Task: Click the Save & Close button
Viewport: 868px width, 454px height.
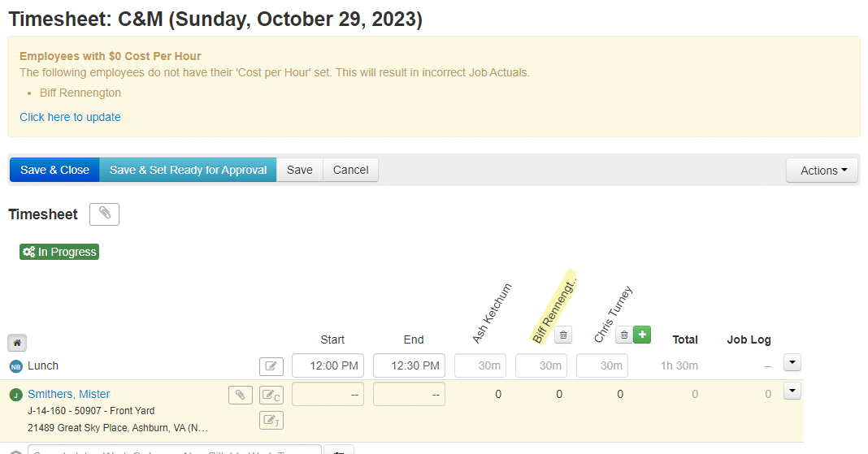Action: [54, 170]
